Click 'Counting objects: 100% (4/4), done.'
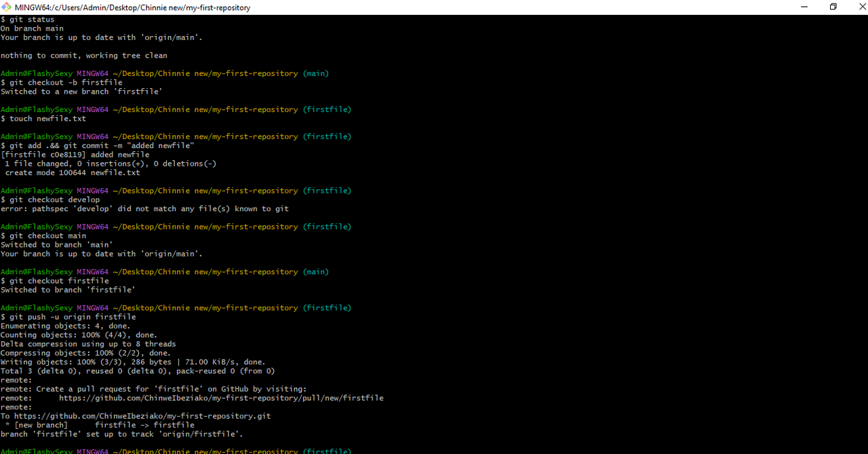 [79, 335]
